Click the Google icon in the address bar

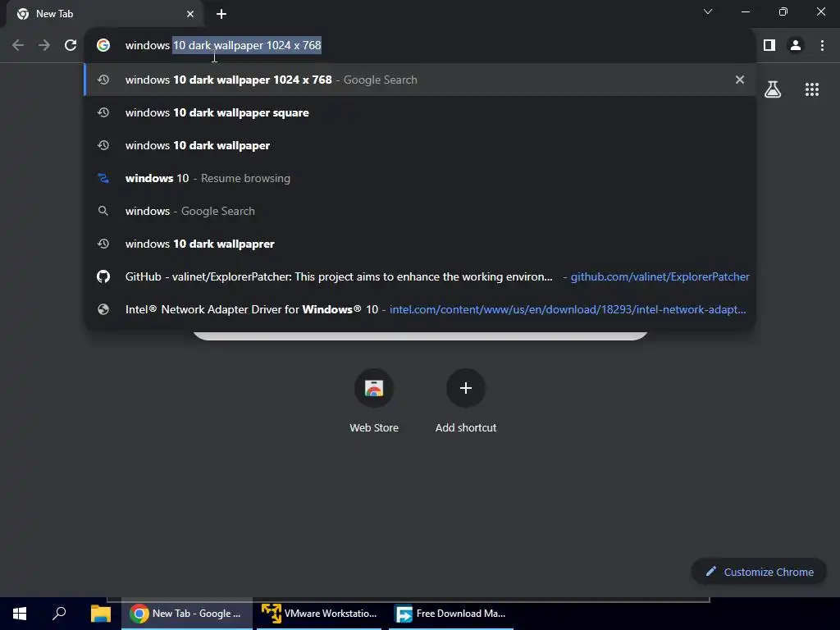click(x=103, y=46)
